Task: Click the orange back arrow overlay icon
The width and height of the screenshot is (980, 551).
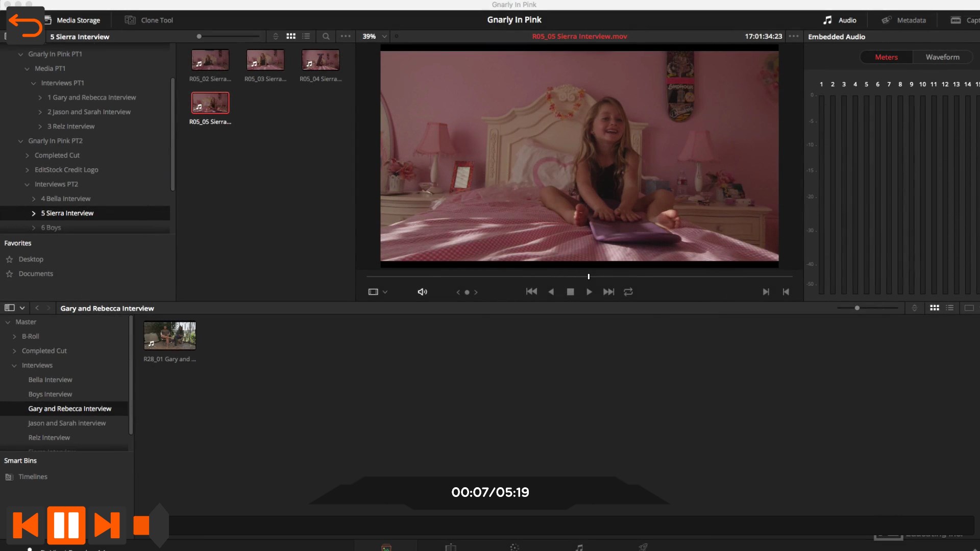Action: [x=26, y=26]
